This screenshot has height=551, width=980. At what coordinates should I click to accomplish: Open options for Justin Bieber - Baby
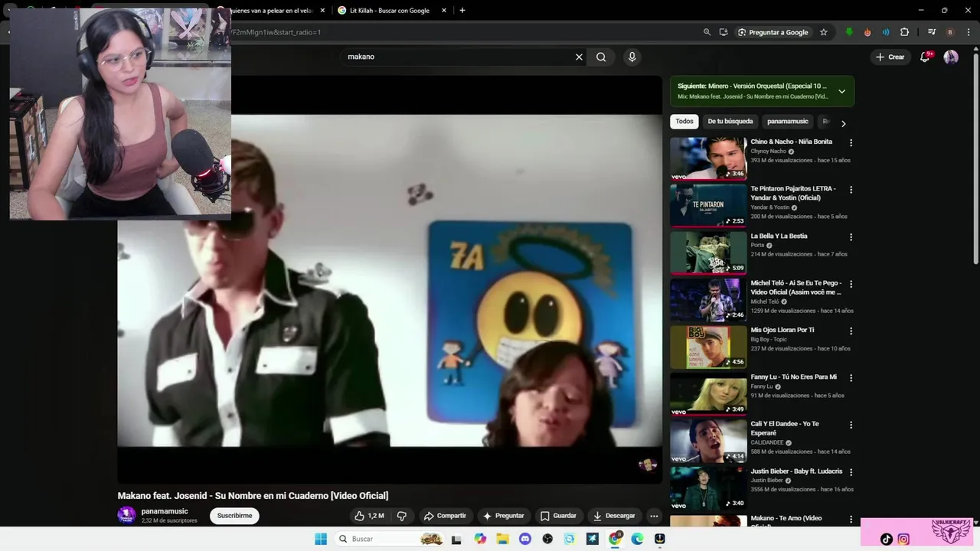[x=851, y=472]
